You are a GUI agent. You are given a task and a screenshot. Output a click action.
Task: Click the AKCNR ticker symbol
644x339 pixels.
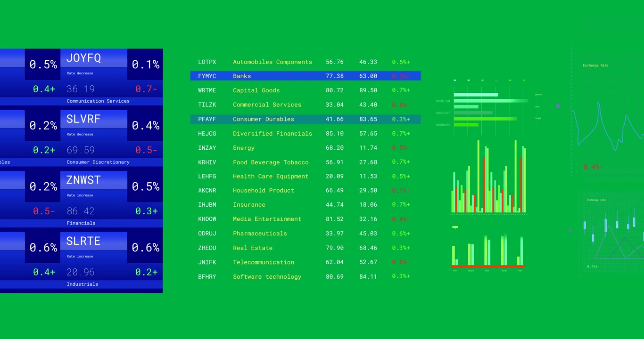click(x=207, y=191)
